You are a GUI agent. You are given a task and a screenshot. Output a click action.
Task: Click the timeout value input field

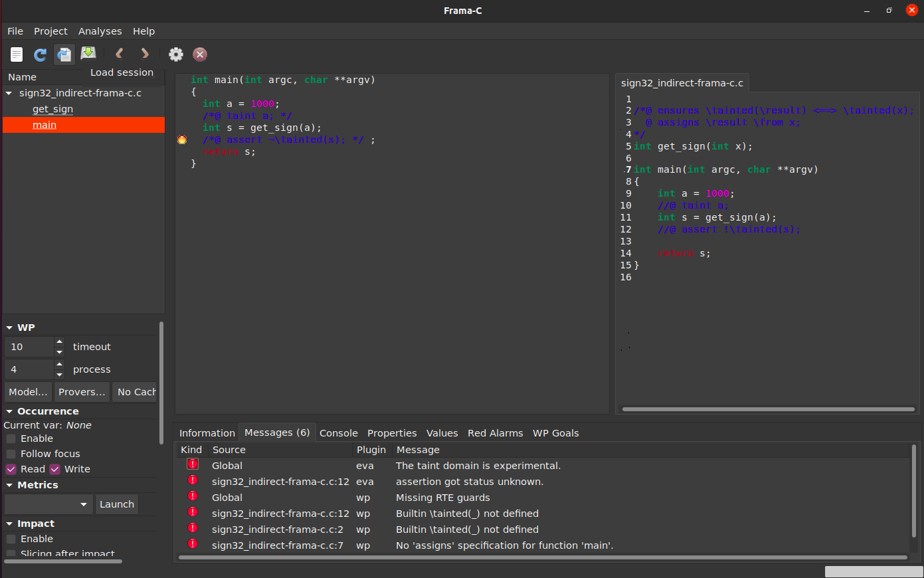[29, 347]
